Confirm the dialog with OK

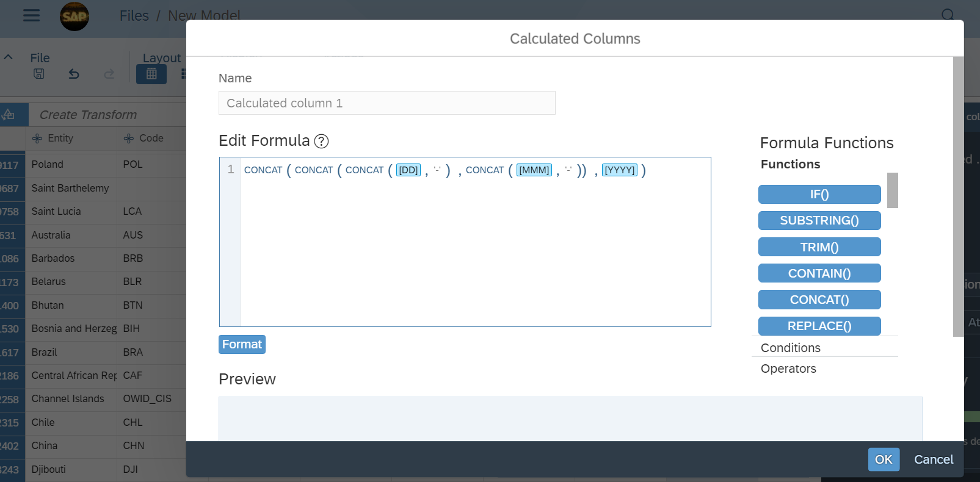[884, 459]
